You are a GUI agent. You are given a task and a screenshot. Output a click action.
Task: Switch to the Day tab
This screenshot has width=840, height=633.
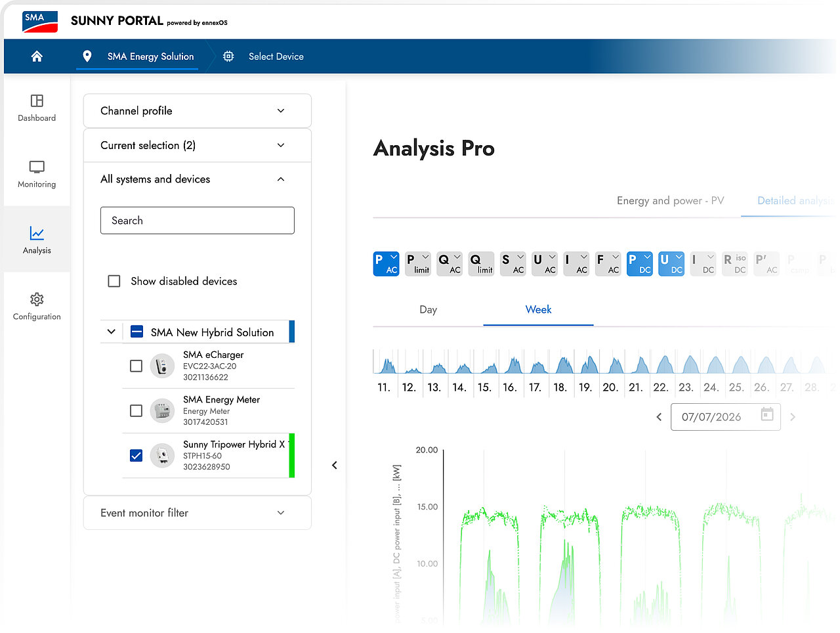coord(429,310)
